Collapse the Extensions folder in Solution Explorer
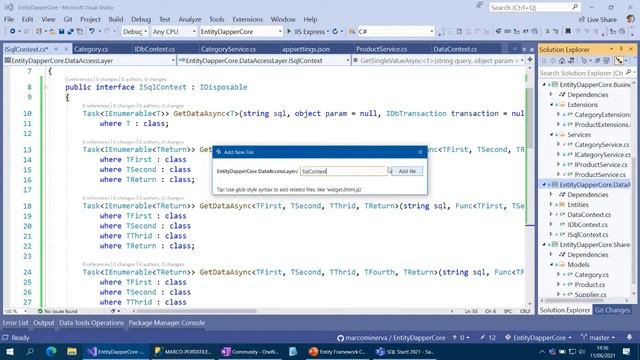This screenshot has width=640, height=360. 551,104
